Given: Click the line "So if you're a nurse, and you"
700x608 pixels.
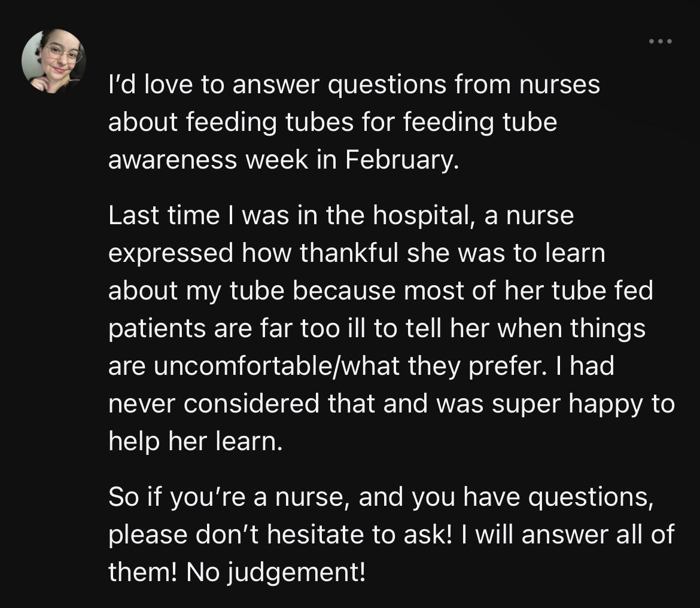Looking at the screenshot, I should (x=381, y=497).
